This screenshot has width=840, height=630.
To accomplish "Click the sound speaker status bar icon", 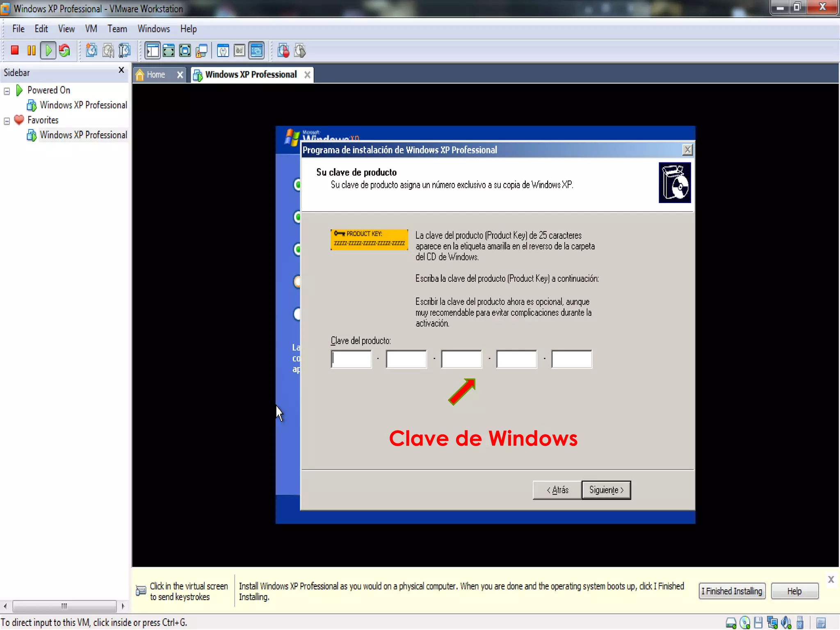I will [x=786, y=623].
